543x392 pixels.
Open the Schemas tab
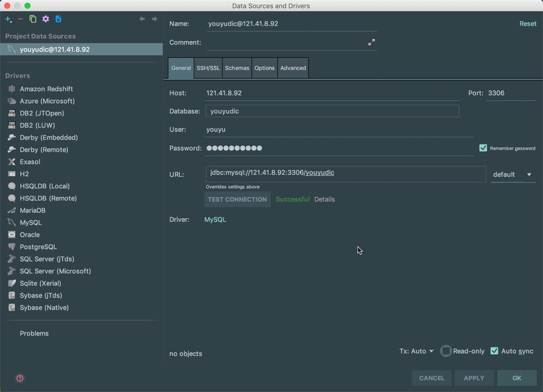(237, 68)
